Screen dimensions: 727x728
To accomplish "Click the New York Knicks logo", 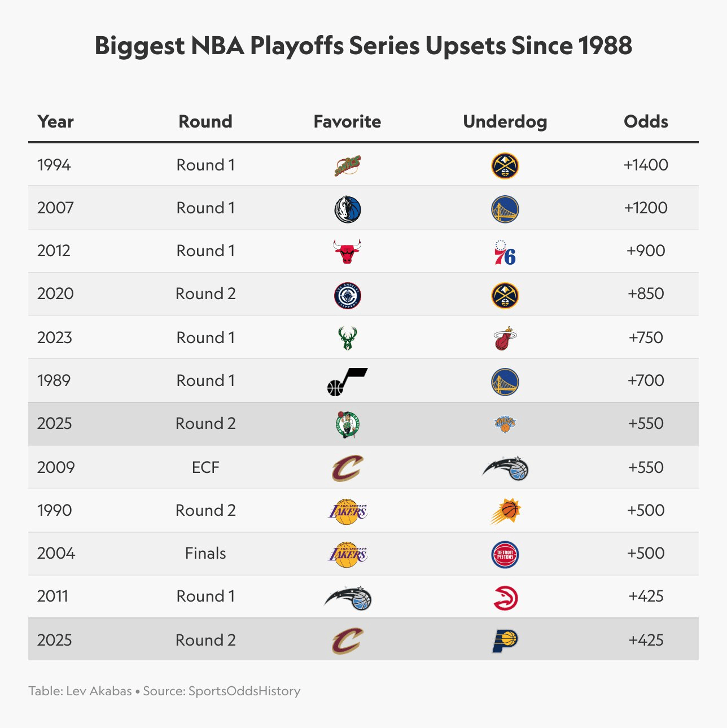I will (x=505, y=424).
